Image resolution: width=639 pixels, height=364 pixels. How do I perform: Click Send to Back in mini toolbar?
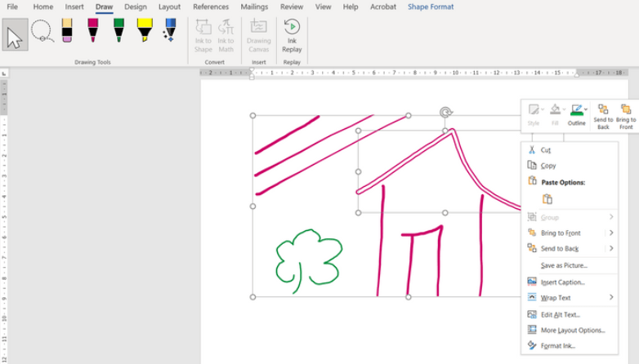click(602, 115)
